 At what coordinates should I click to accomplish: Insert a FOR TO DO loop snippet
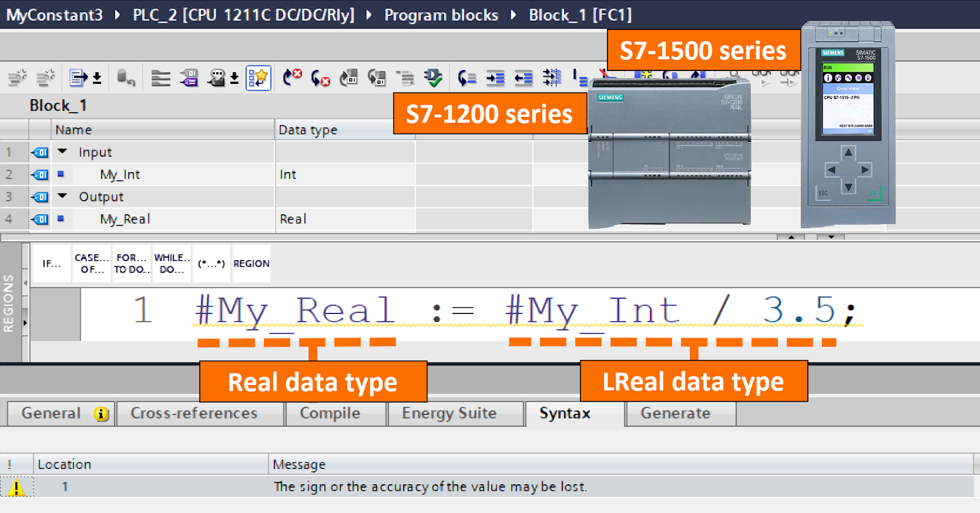coord(132,264)
